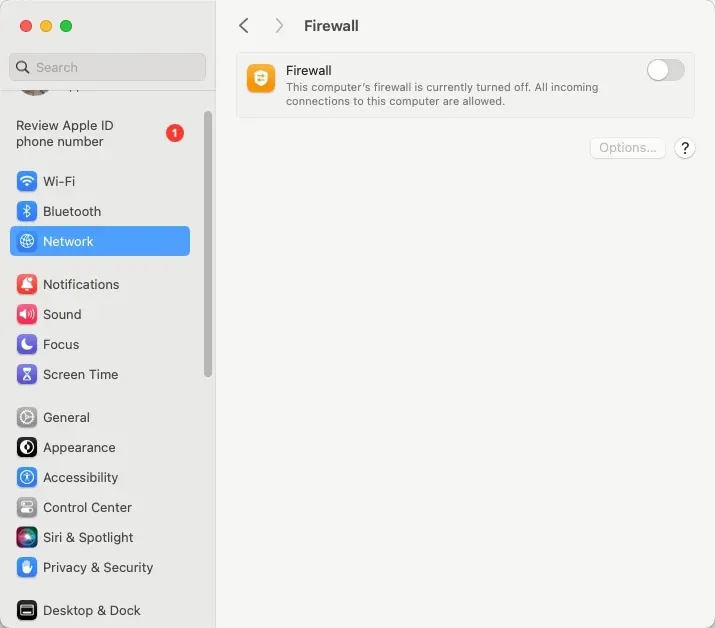Open Review Apple ID phone number
This screenshot has width=715, height=628.
point(100,133)
